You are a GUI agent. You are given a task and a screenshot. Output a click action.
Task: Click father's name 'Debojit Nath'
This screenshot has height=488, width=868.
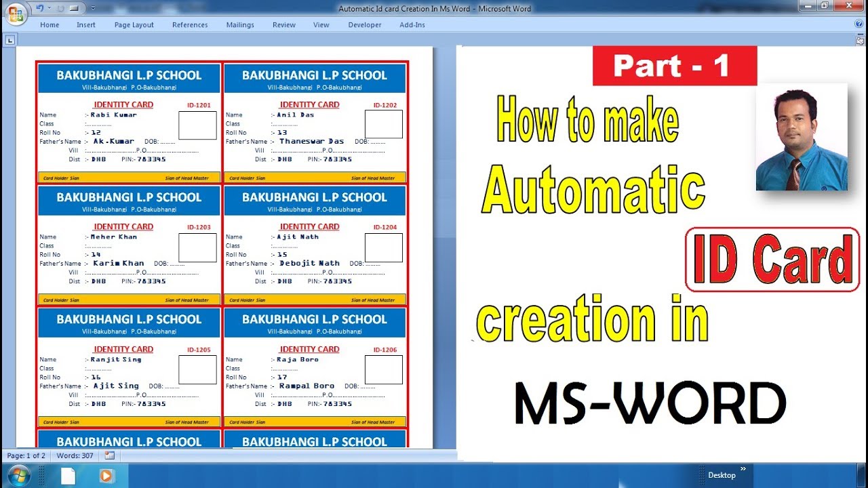point(310,264)
